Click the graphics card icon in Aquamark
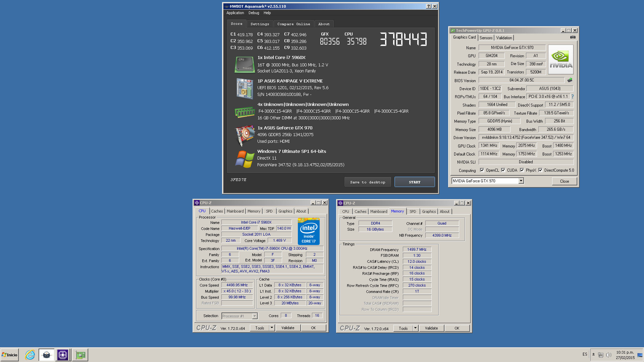The width and height of the screenshot is (644, 362). (x=245, y=135)
